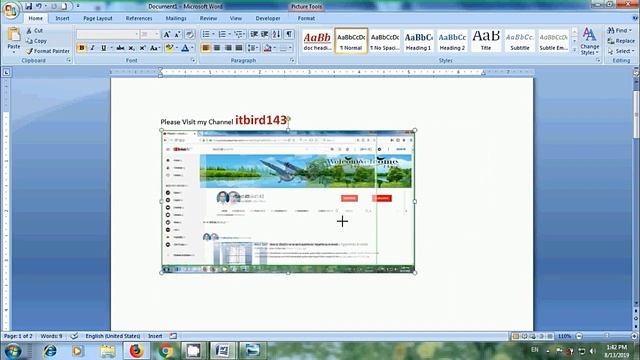Center align the text
Image resolution: width=640 pixels, height=360 pixels.
(x=217, y=48)
